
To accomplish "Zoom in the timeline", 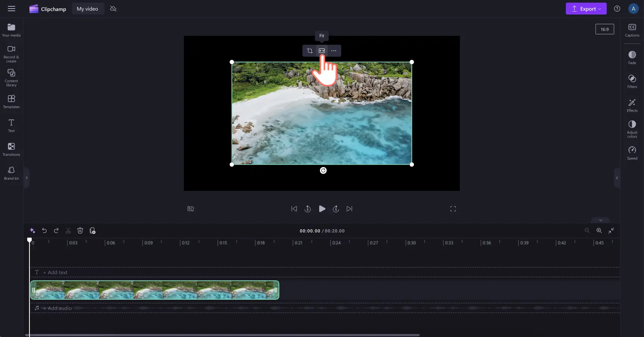I will [x=599, y=231].
